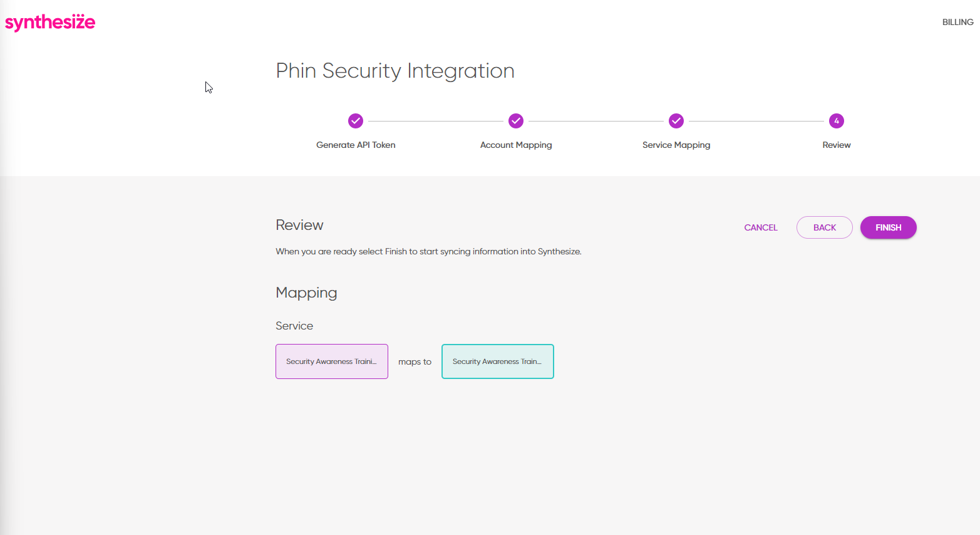Cancel the integration setup
The image size is (980, 535).
click(761, 227)
